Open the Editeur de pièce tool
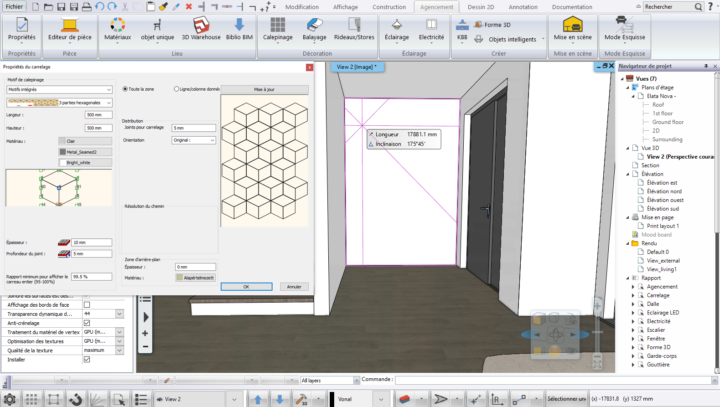Screen dimensions: 720x407 [x=70, y=30]
